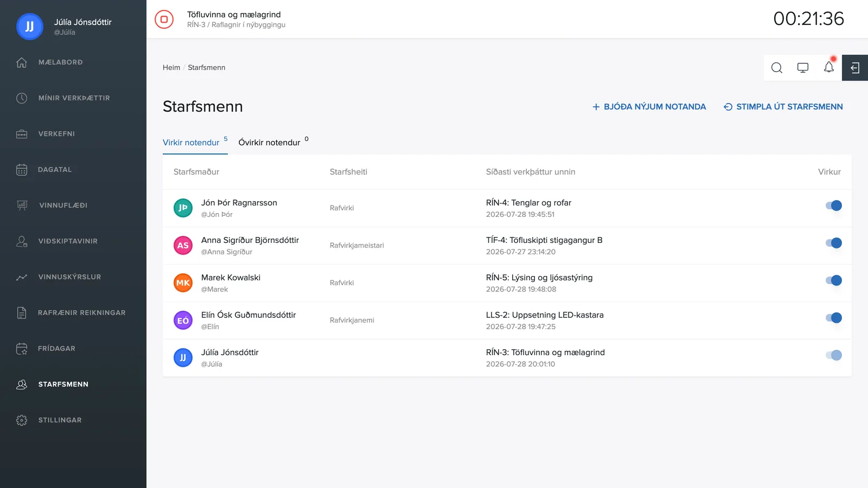Click the person icon for Viðskiptavinir

(22, 241)
